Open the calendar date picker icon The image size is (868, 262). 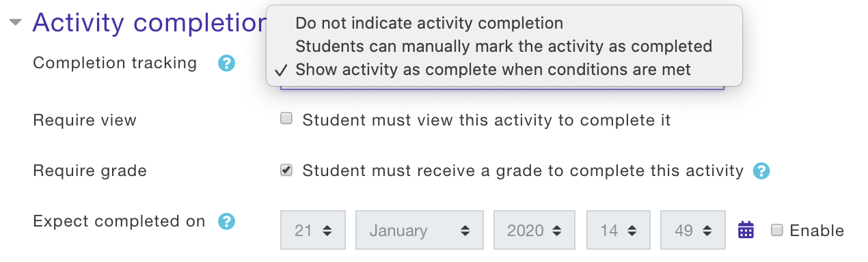coord(746,230)
